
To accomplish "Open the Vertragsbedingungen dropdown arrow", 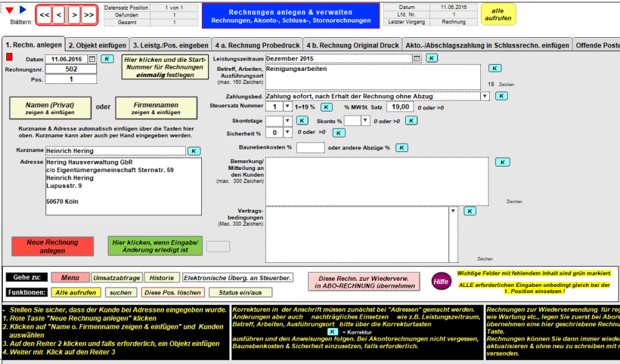I will click(x=453, y=211).
